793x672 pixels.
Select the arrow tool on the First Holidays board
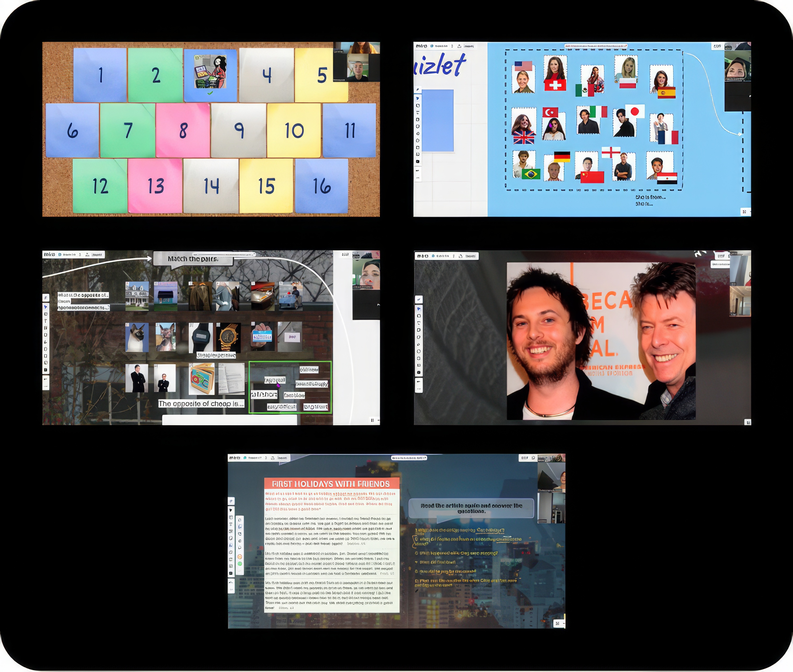pos(231,510)
